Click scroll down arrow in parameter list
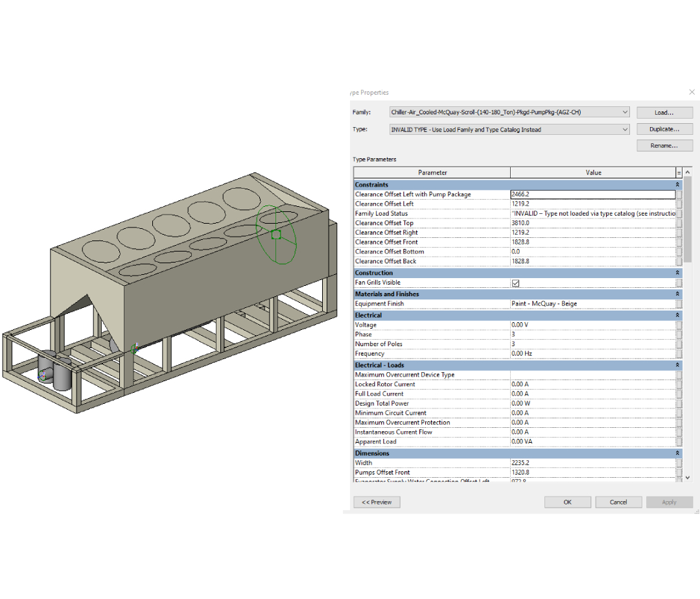700x599 pixels. (x=688, y=477)
